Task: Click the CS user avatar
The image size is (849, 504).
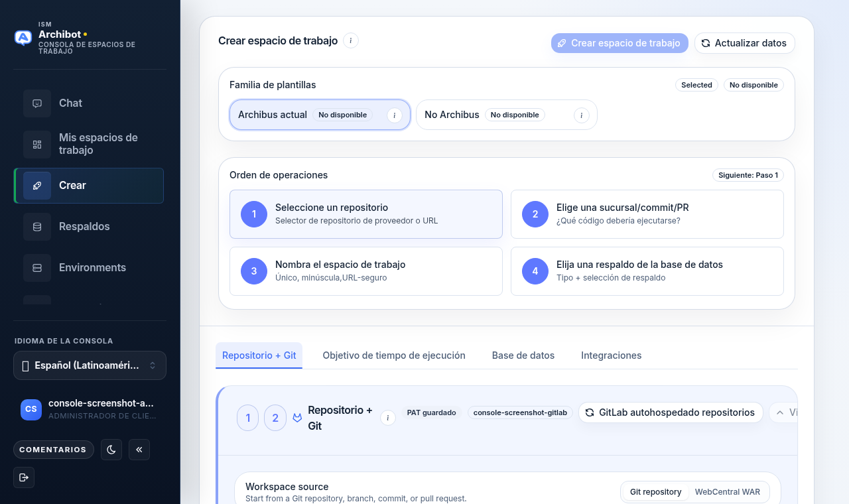Action: pos(31,409)
